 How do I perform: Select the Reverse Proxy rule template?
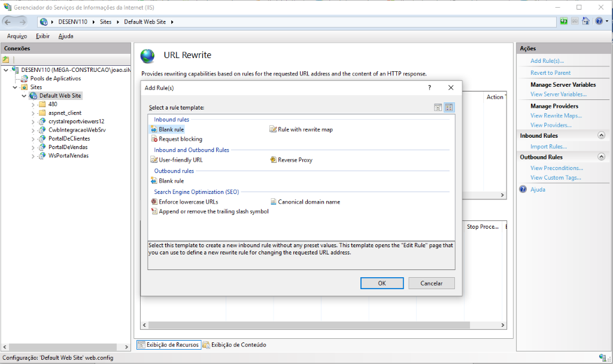[x=295, y=160]
